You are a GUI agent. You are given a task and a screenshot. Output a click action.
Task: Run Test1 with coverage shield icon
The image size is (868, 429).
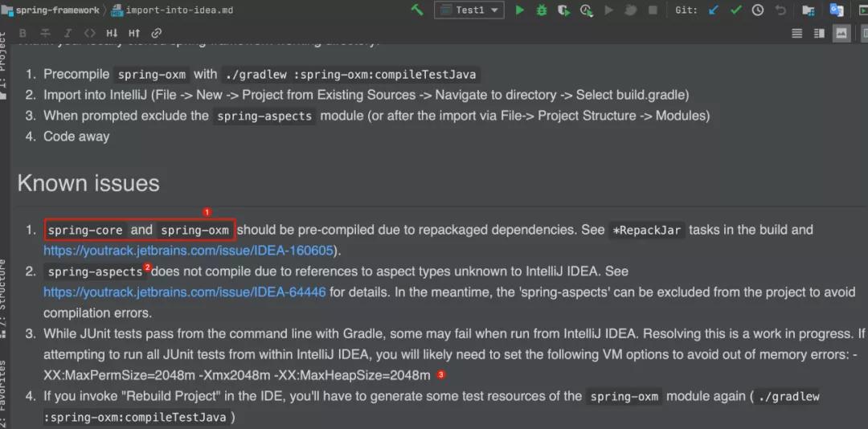tap(563, 10)
